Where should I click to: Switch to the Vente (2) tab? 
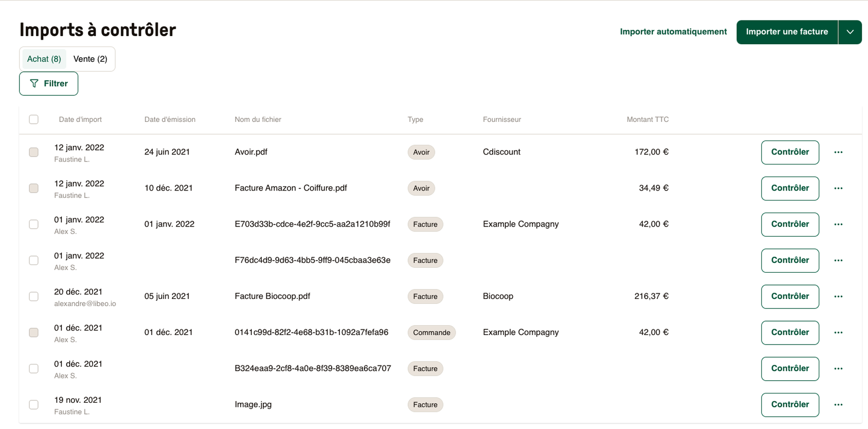coord(90,59)
